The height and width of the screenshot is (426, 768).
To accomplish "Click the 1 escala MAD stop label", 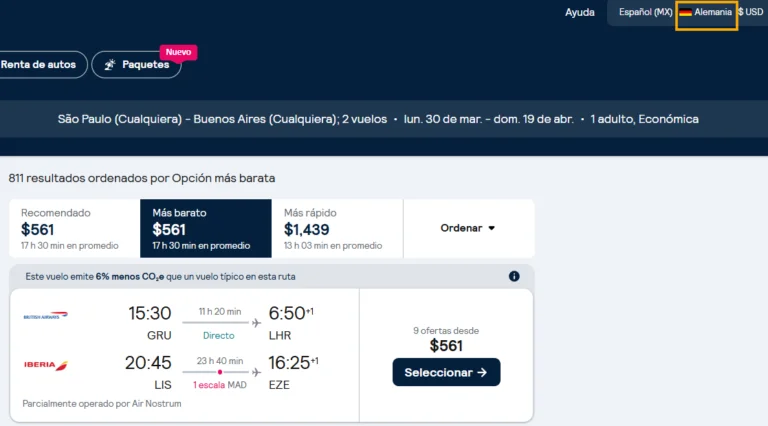I will pyautogui.click(x=219, y=385).
